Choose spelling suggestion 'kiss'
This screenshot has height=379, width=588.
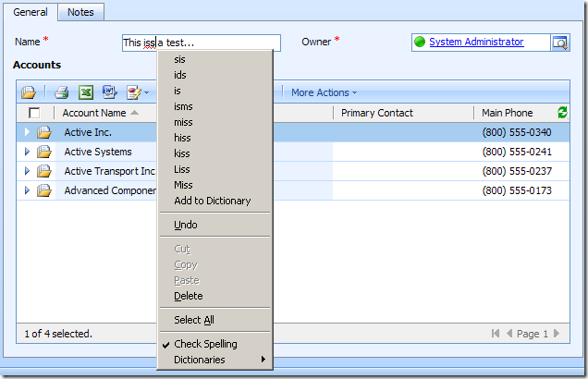coord(215,153)
